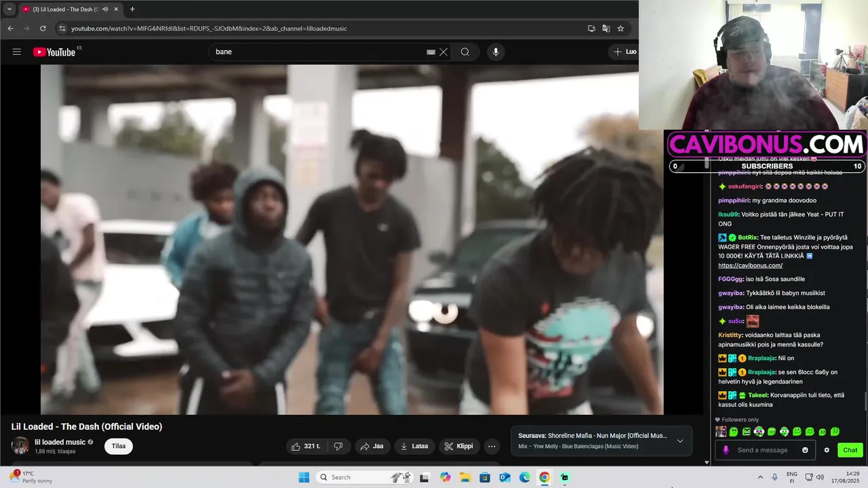
Task: Mute the Lil Loaded tab audio
Action: pyautogui.click(x=105, y=9)
